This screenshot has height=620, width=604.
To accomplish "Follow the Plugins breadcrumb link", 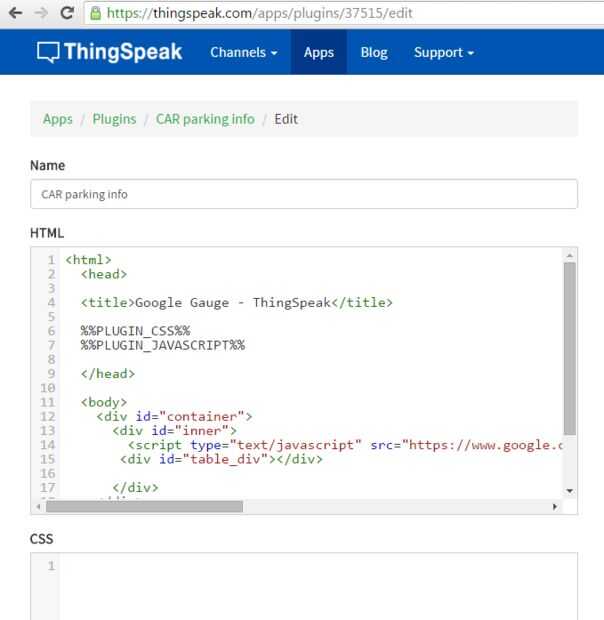I will tap(114, 119).
